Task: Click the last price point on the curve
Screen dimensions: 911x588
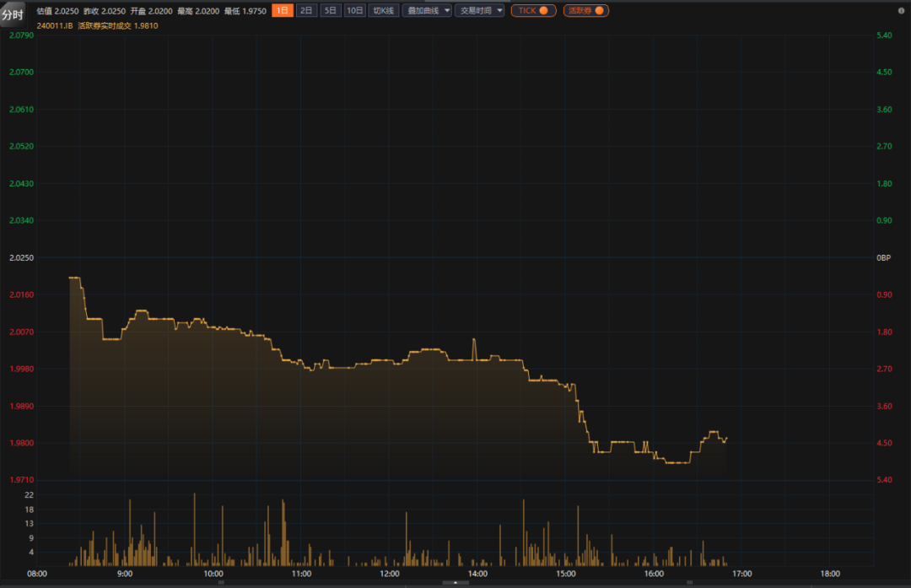Action: (726, 437)
